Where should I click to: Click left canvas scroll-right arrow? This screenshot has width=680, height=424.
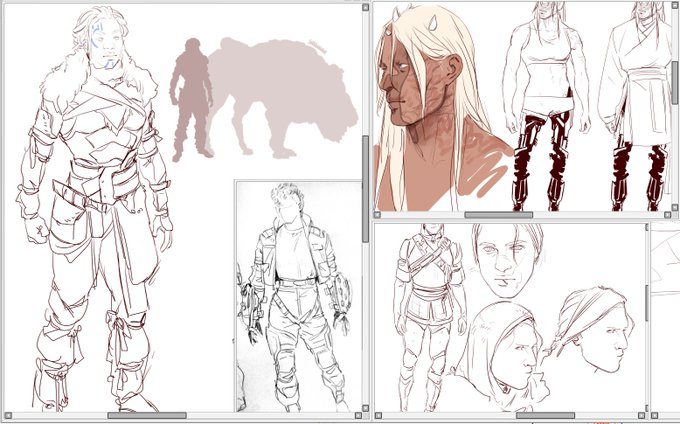[x=358, y=415]
